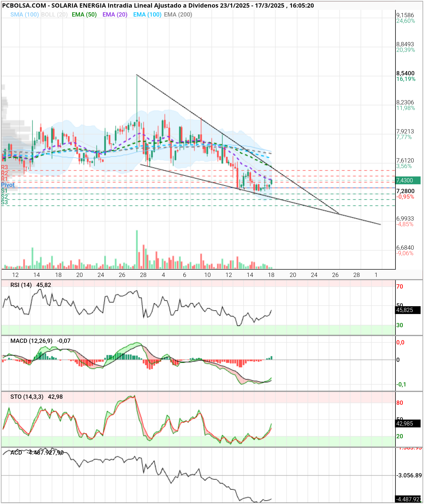Click the MACD -0,1 scale label

pos(401,384)
